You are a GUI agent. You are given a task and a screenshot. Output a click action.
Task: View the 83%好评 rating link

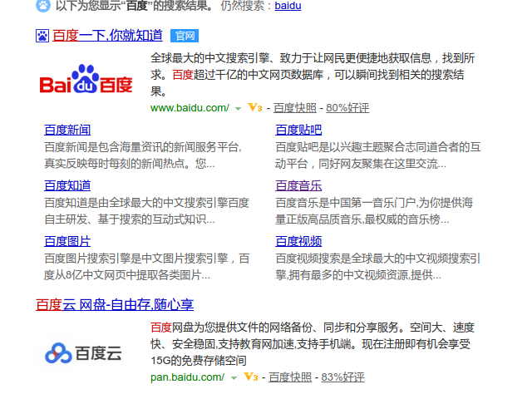coord(342,377)
